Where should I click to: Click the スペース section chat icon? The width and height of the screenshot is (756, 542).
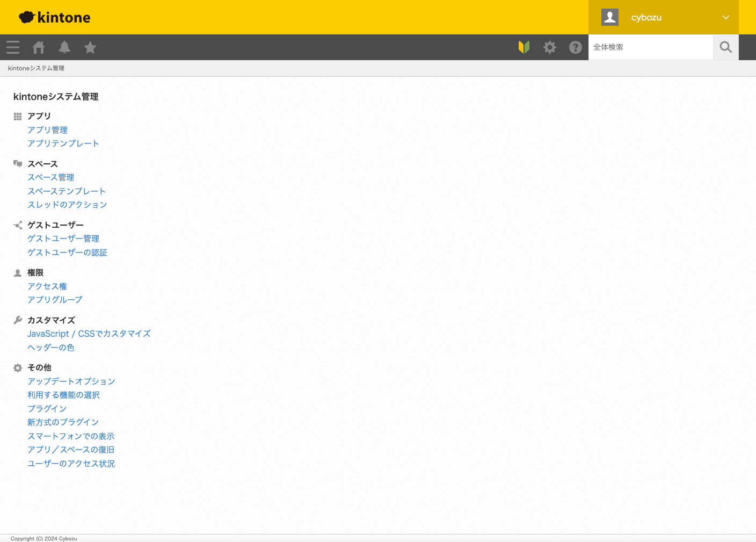(18, 164)
